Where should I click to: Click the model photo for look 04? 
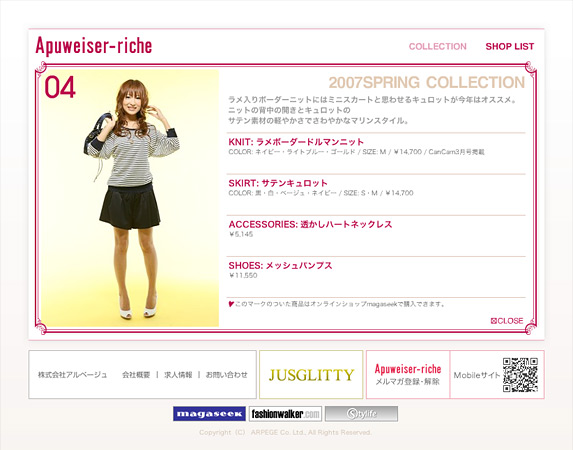point(130,198)
